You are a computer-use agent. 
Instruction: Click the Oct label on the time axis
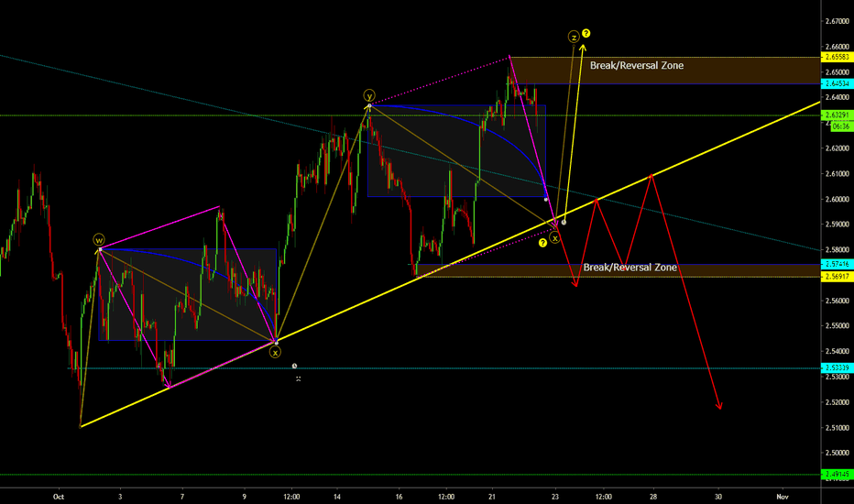click(59, 497)
